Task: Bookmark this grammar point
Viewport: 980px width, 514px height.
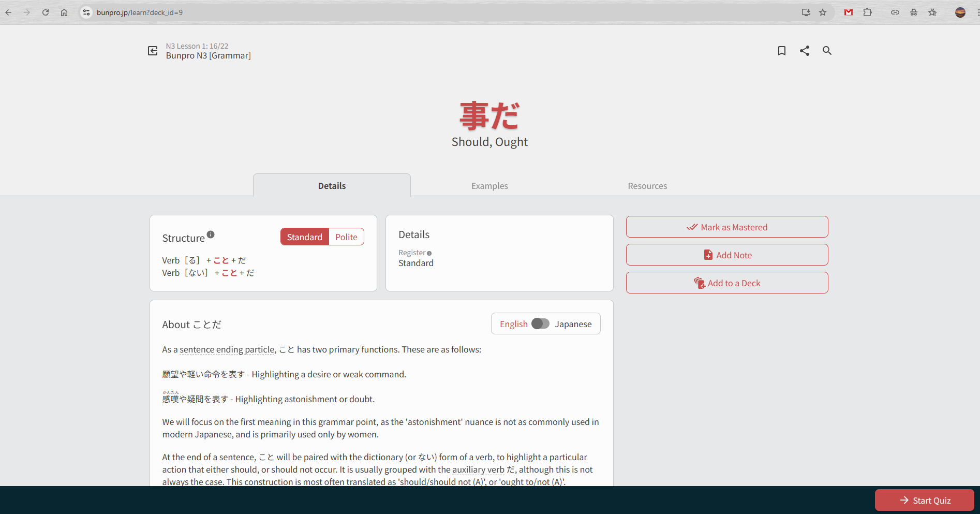Action: point(781,51)
